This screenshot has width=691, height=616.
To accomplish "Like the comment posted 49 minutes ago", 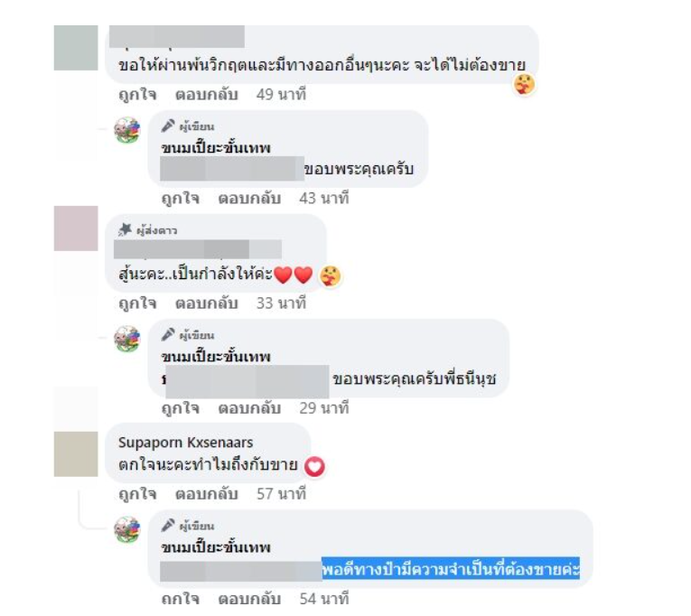I will coord(137,94).
